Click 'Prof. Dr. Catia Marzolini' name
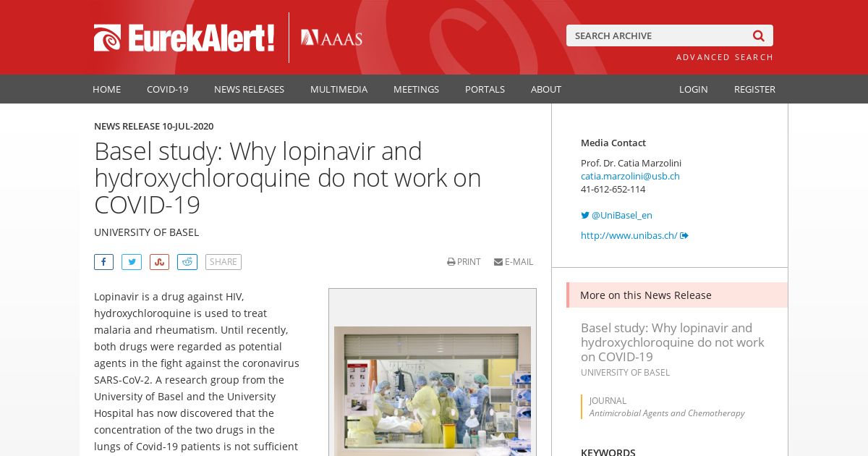 point(631,163)
